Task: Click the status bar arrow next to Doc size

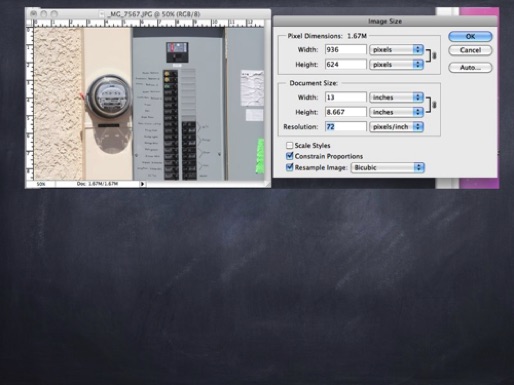Action: [x=143, y=184]
